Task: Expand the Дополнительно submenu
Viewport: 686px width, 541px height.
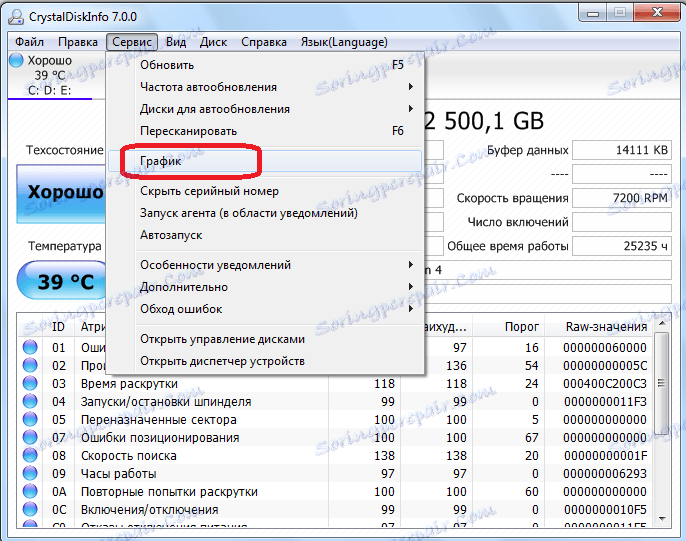Action: tap(265, 287)
